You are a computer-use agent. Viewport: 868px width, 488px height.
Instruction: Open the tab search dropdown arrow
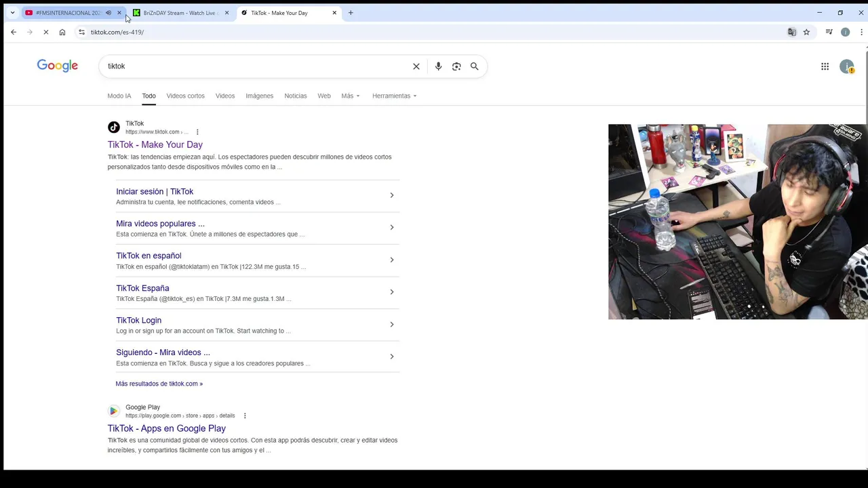pos(12,13)
